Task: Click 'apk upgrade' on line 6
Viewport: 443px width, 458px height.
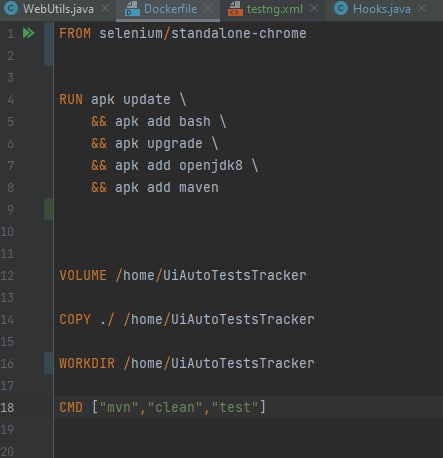Action: click(159, 144)
